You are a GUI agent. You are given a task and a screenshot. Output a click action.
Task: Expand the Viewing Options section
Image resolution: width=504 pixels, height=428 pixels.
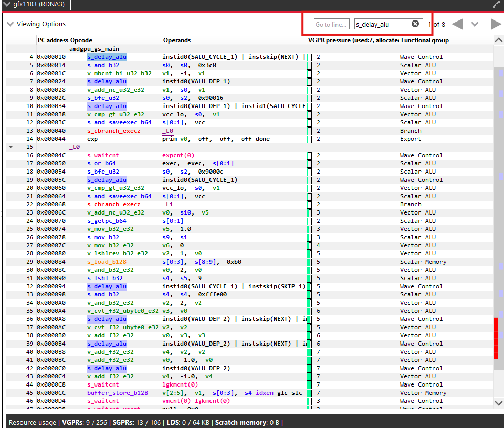pos(10,24)
